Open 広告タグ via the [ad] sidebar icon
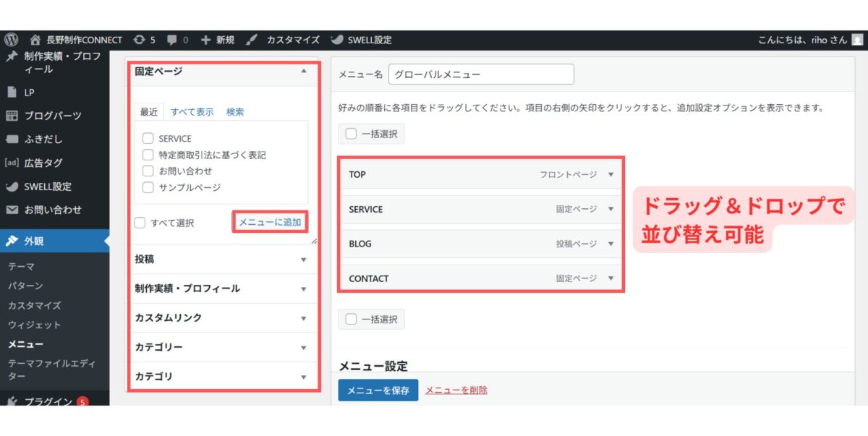868x436 pixels. (x=10, y=163)
